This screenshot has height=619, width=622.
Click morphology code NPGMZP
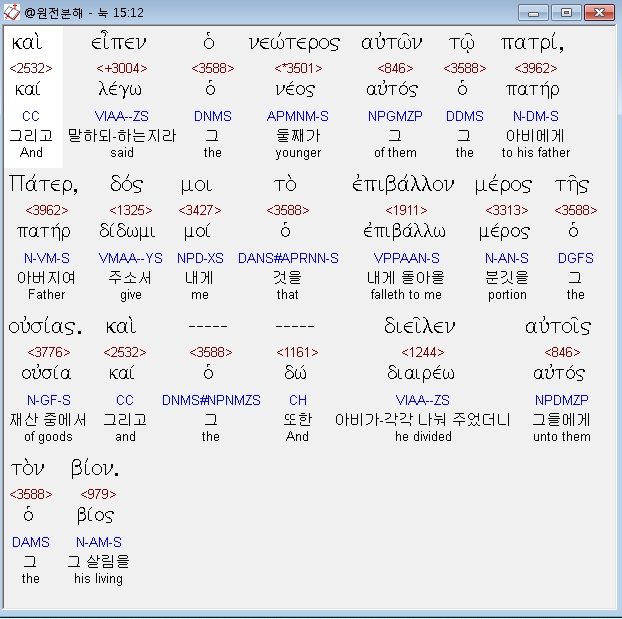pos(395,116)
